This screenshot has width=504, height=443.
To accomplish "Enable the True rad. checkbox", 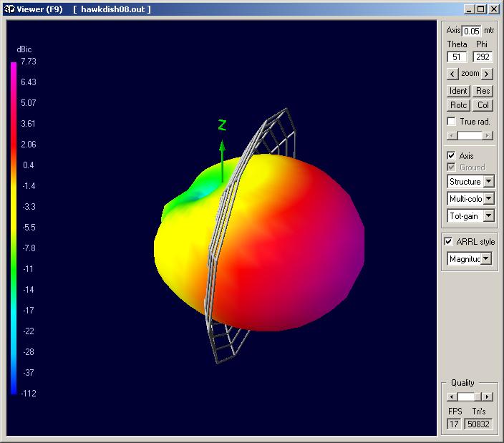I will (x=452, y=122).
